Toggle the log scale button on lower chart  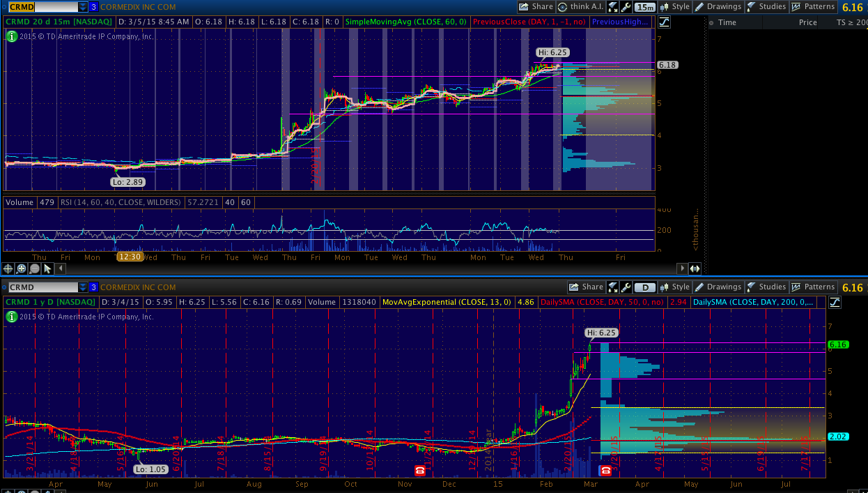(x=835, y=303)
